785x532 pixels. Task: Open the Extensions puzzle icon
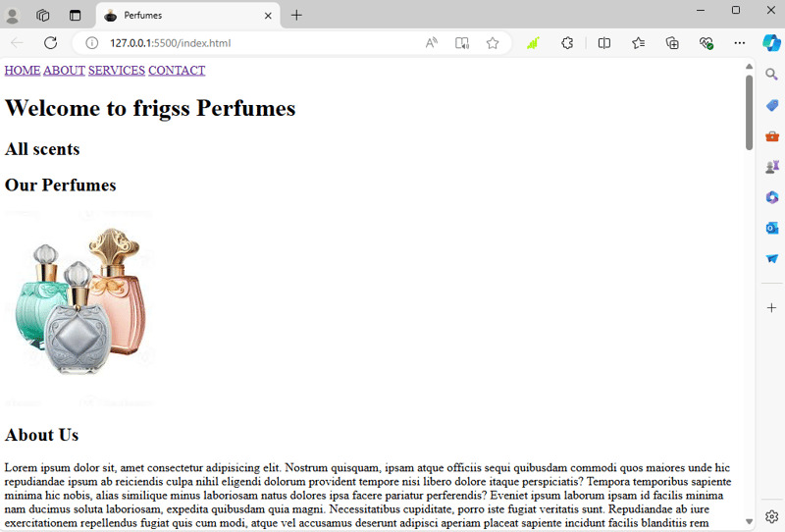click(x=567, y=43)
